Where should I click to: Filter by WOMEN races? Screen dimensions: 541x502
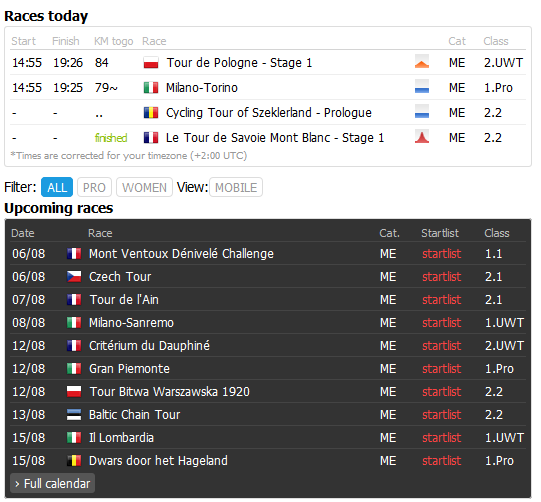point(144,187)
